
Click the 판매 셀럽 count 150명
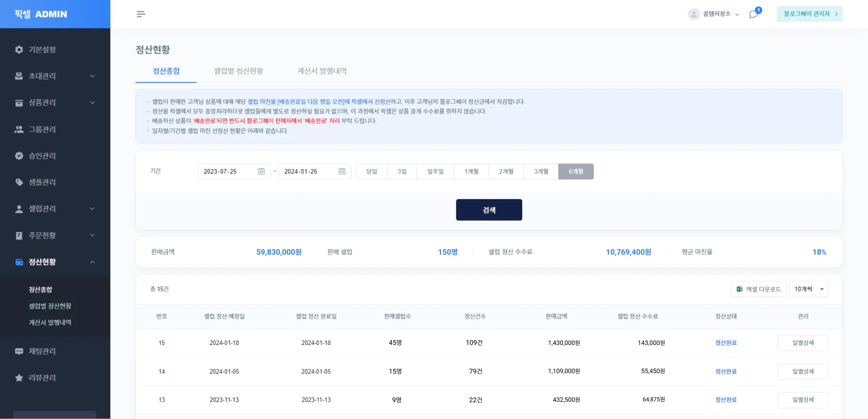coord(448,252)
